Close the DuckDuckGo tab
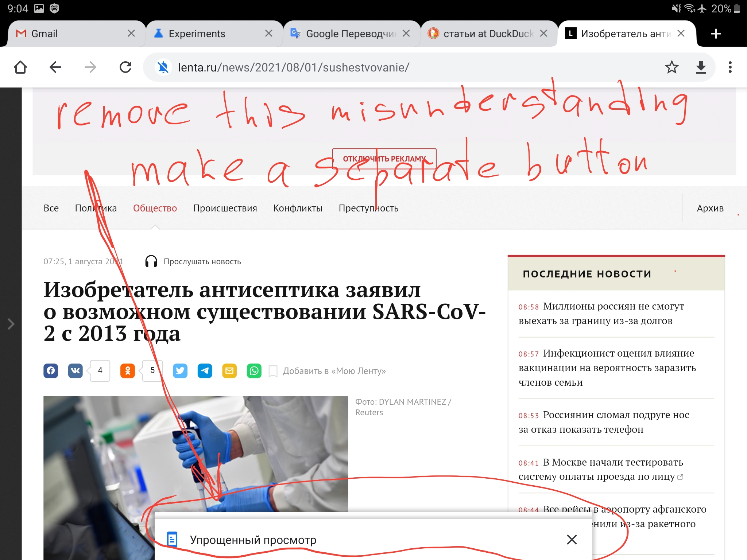 [x=543, y=34]
